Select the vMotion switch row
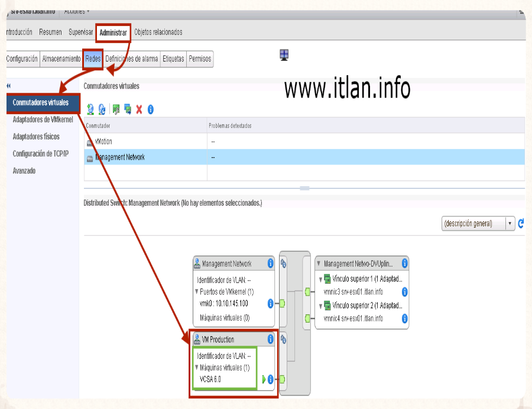 click(103, 142)
